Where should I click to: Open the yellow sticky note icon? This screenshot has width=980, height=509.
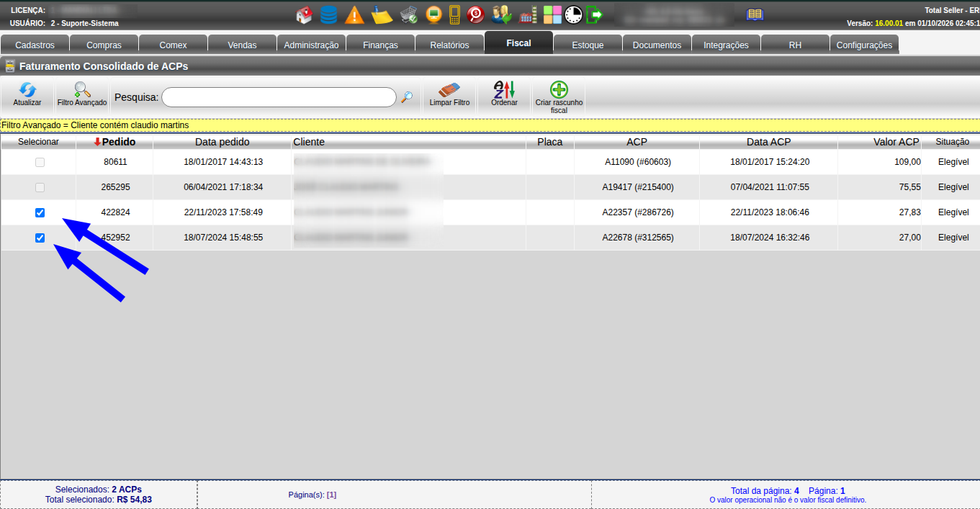coord(382,15)
